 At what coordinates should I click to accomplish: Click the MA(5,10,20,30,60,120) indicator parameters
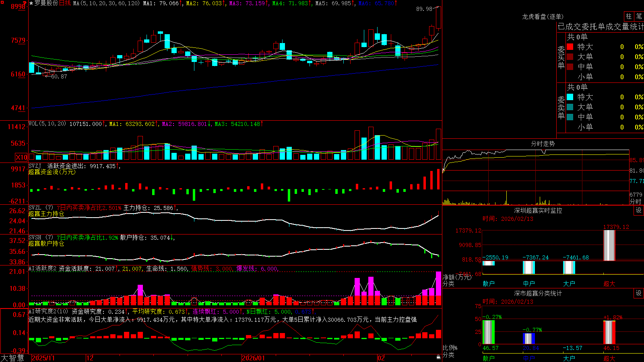[106, 3]
